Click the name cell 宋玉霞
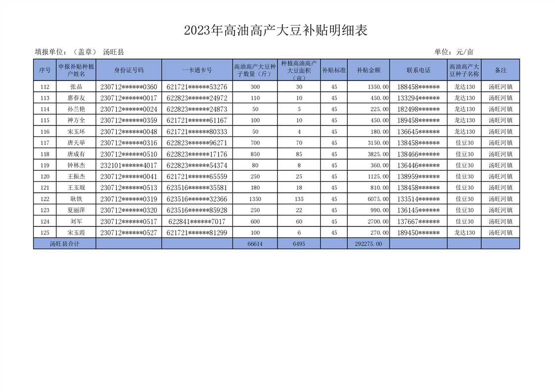This screenshot has width=555, height=392. [76, 233]
